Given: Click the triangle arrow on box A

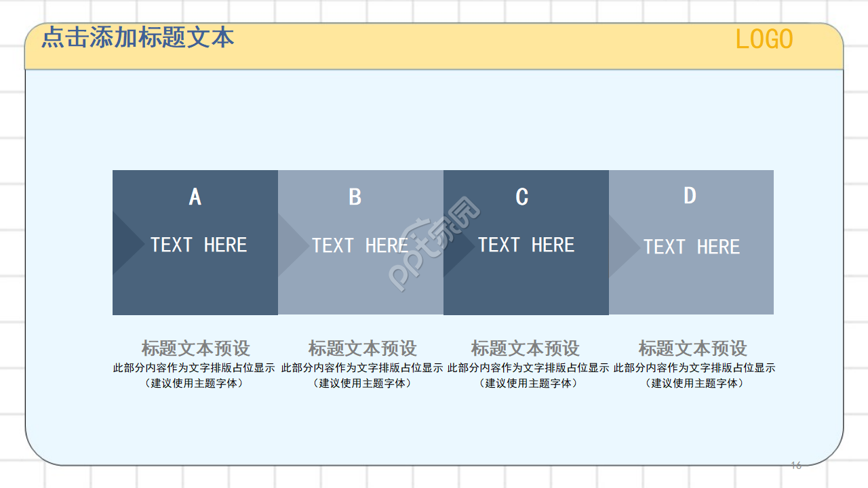Looking at the screenshot, I should [x=123, y=243].
